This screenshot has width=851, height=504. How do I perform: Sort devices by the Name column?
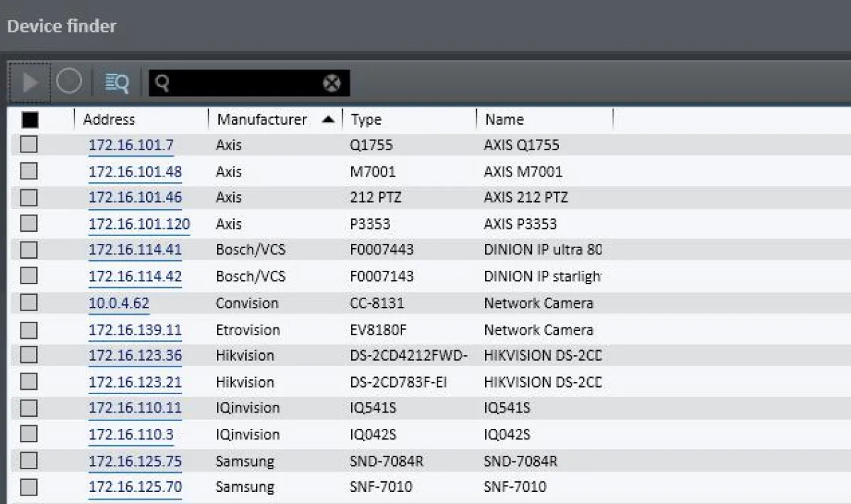point(504,119)
